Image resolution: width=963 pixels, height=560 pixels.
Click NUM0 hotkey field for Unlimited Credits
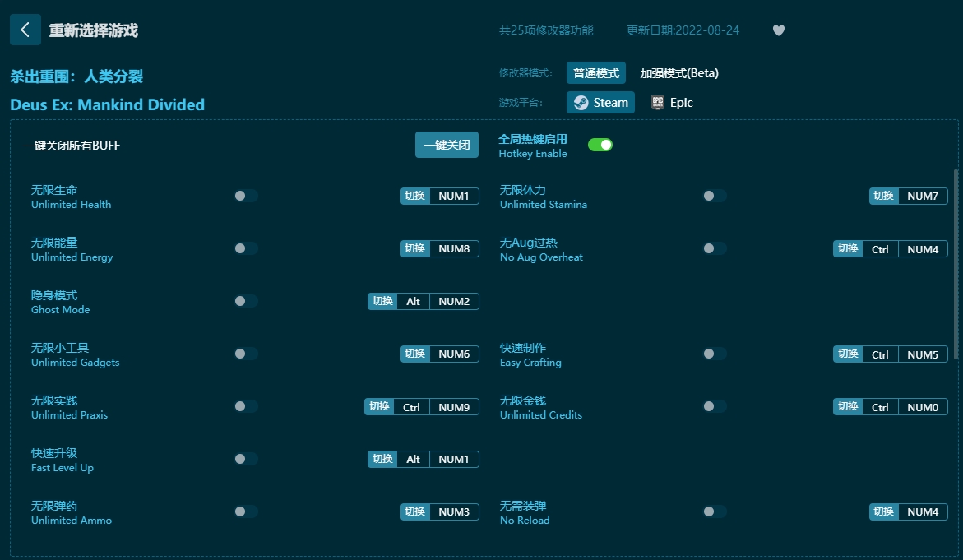(x=923, y=407)
